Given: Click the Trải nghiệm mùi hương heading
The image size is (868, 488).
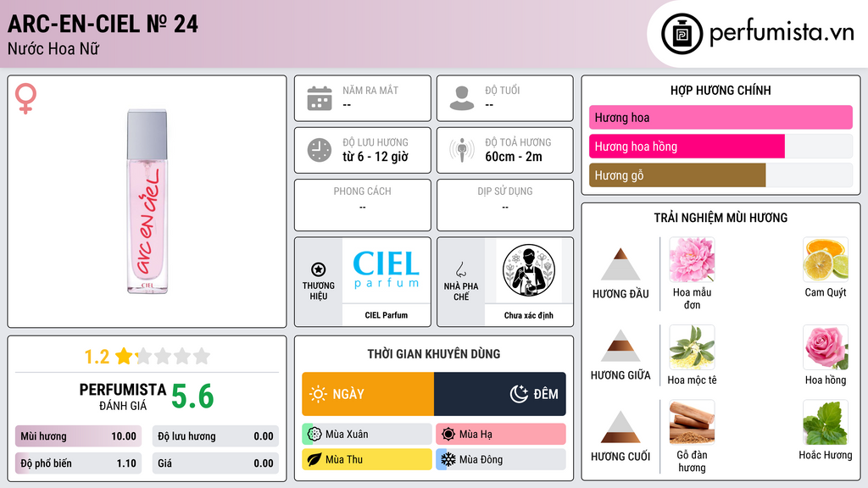Looking at the screenshot, I should pos(721,218).
